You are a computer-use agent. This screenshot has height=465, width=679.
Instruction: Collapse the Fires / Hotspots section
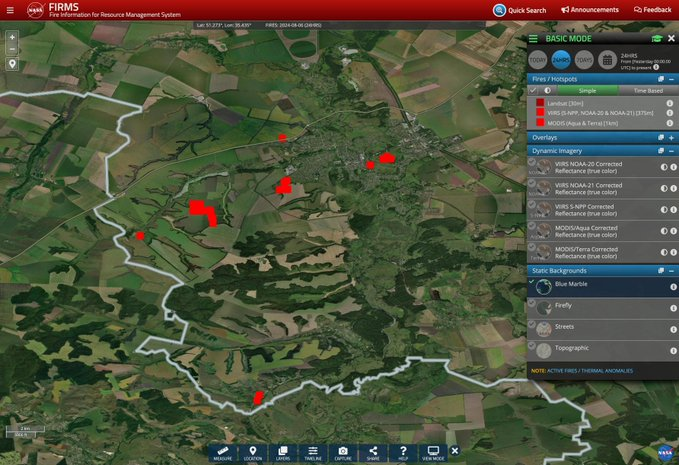pyautogui.click(x=671, y=79)
